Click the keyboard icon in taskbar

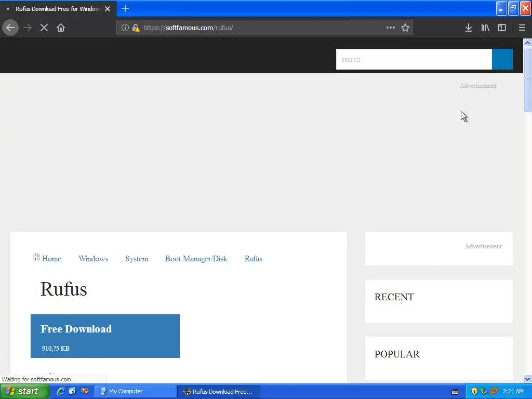pos(455,392)
